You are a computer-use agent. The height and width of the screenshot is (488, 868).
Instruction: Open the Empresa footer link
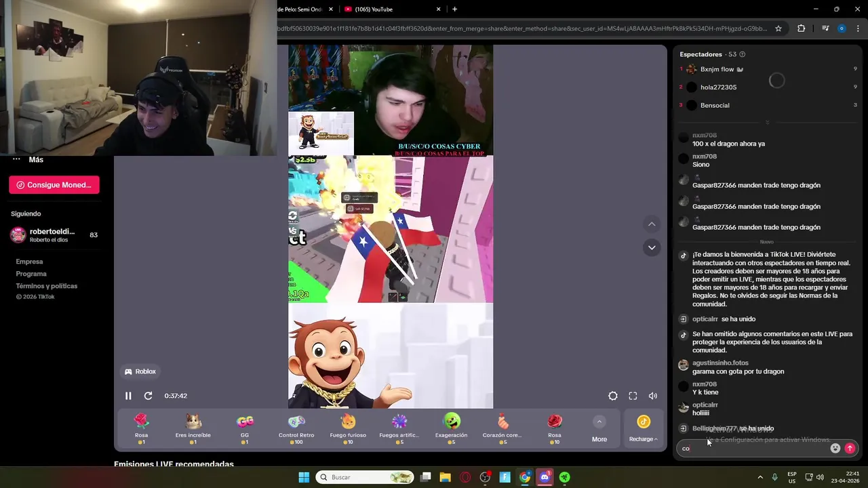[29, 262]
